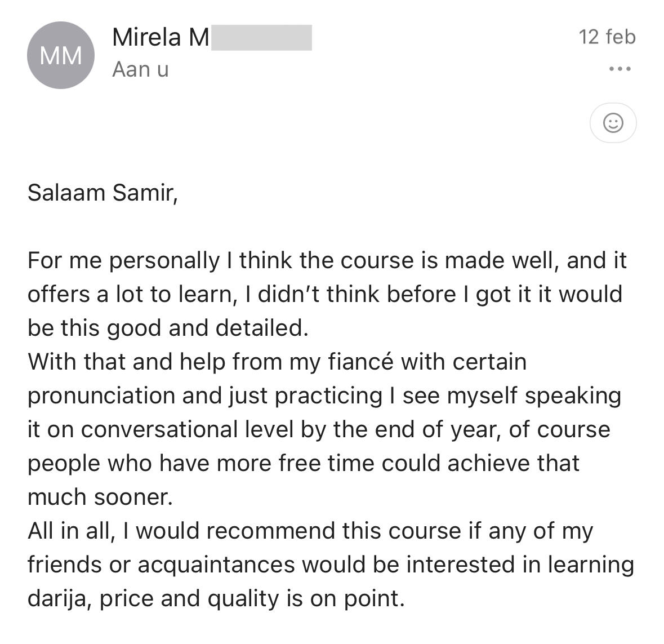The height and width of the screenshot is (644, 664).
Task: Click the greyed-out redacted surname block
Action: [x=261, y=38]
